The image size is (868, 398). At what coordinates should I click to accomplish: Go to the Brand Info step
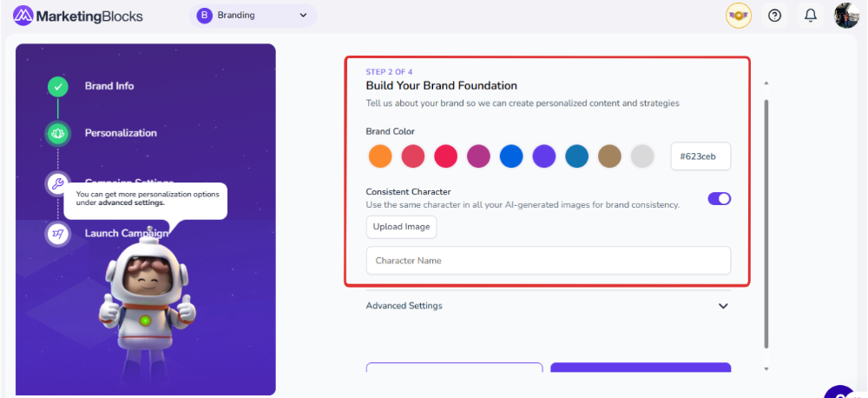[109, 86]
